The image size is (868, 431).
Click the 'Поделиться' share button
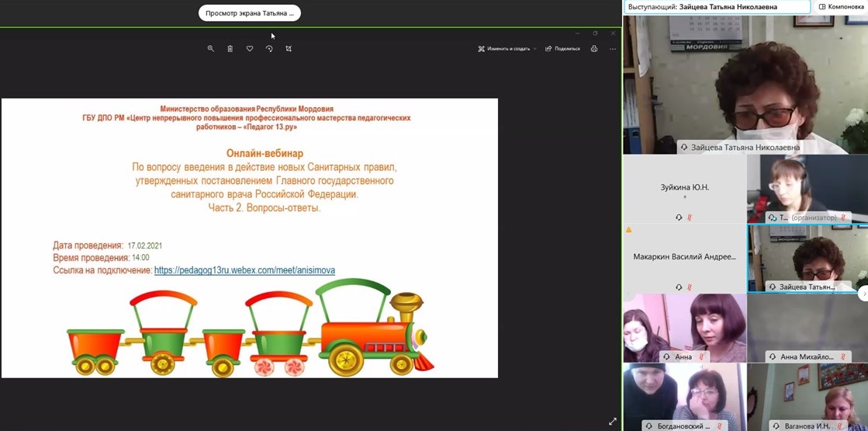coord(563,49)
